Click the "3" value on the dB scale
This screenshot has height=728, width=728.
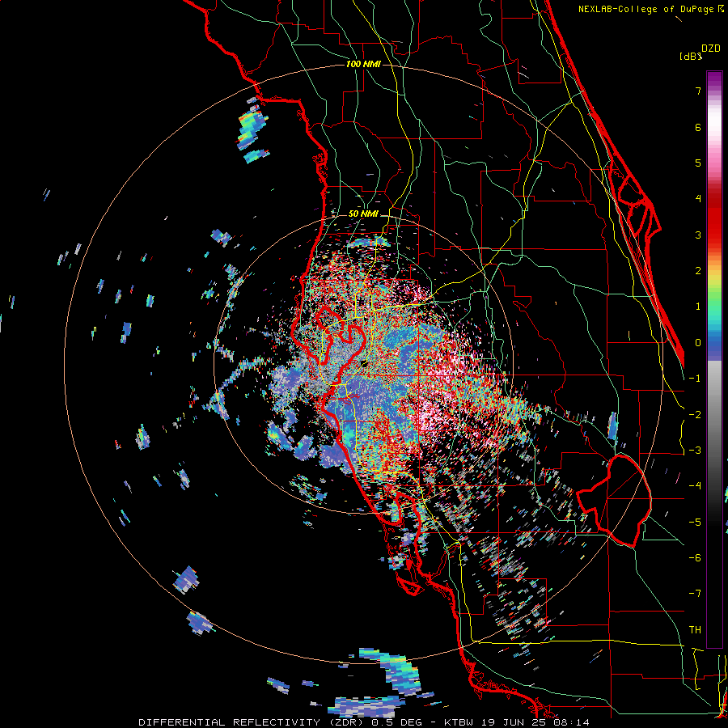[698, 235]
